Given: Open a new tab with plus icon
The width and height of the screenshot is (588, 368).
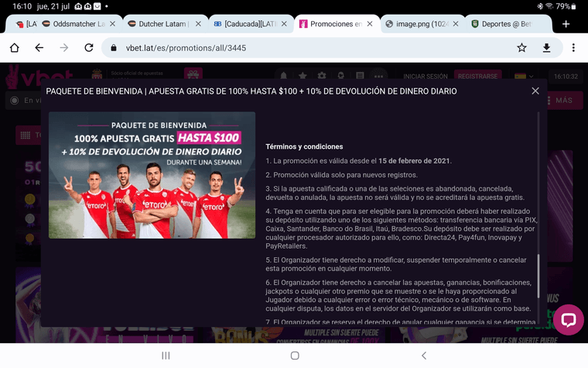Looking at the screenshot, I should [566, 24].
